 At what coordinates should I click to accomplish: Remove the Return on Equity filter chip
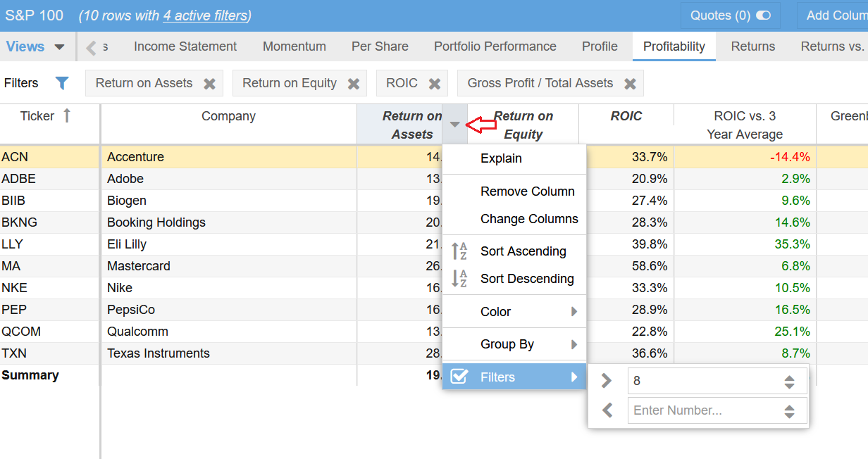[353, 84]
